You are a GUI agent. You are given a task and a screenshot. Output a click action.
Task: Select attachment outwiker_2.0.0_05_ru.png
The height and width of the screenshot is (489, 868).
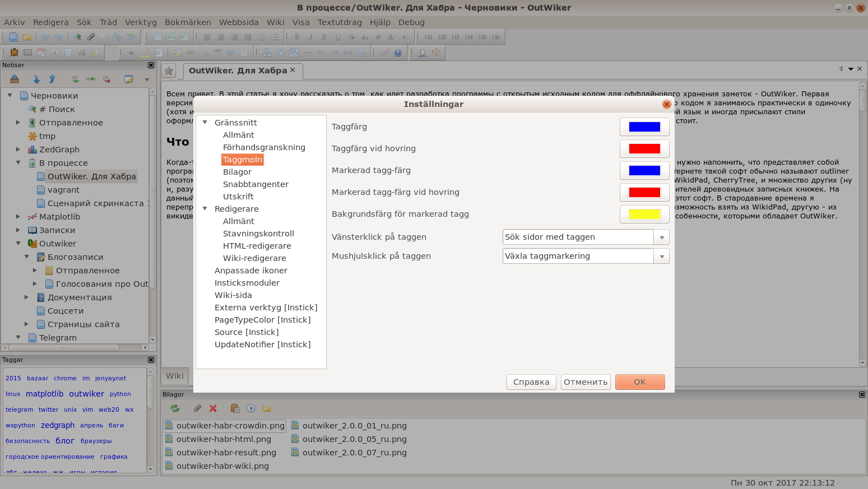[x=355, y=439]
